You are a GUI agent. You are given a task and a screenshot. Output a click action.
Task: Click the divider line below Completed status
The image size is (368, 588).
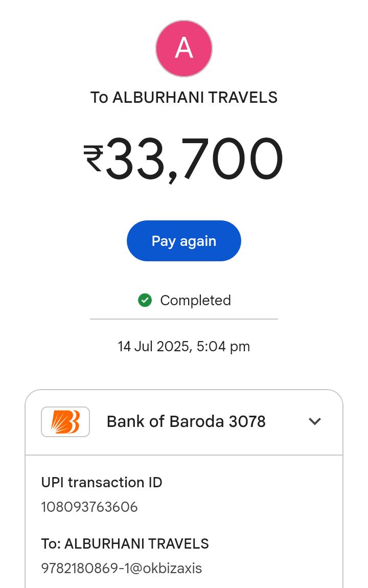pyautogui.click(x=184, y=319)
